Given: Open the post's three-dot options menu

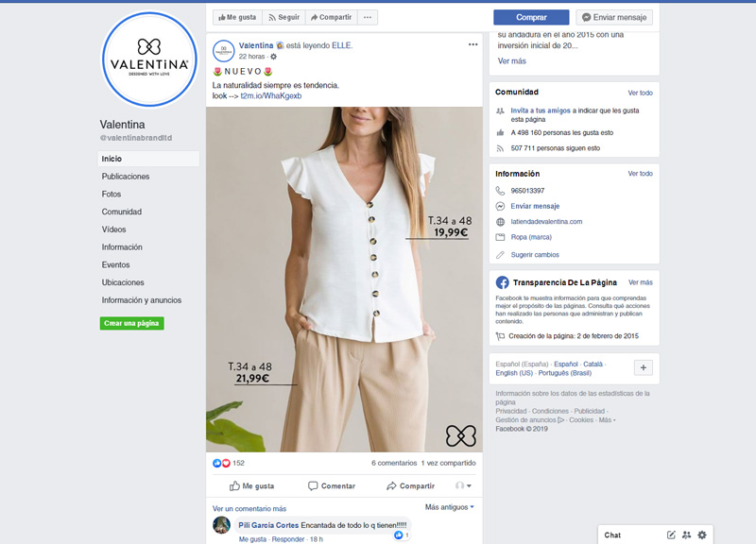Looking at the screenshot, I should [x=472, y=44].
